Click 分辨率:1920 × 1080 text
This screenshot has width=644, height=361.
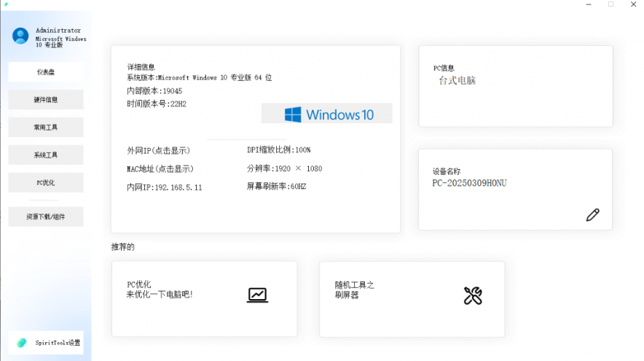click(284, 168)
